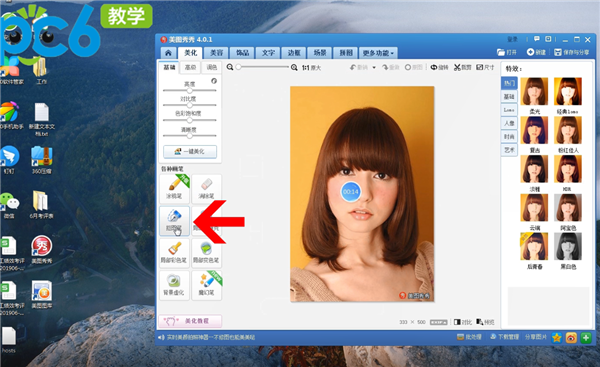Click the 打开 open file button
The width and height of the screenshot is (600, 367).
click(507, 52)
